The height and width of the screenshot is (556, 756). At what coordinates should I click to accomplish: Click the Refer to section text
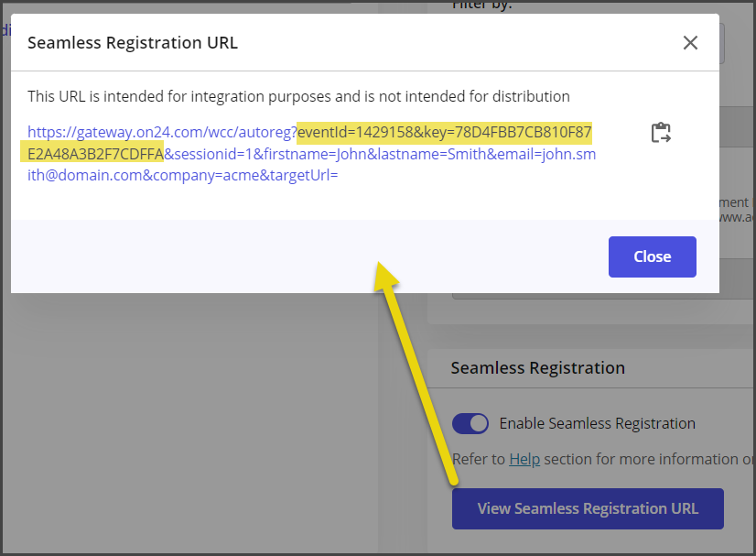point(602,459)
